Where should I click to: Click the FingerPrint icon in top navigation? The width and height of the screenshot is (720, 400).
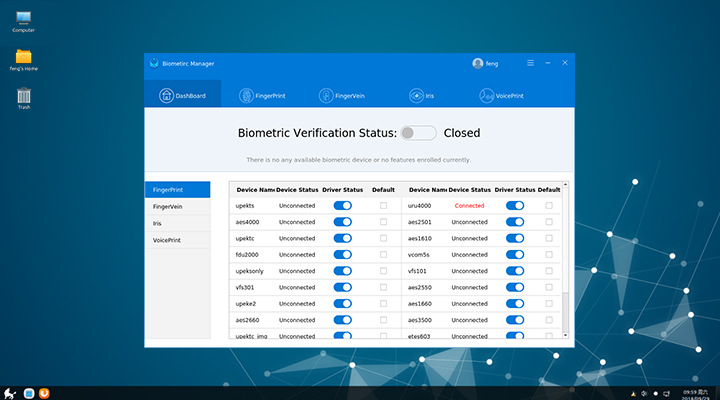(x=247, y=96)
